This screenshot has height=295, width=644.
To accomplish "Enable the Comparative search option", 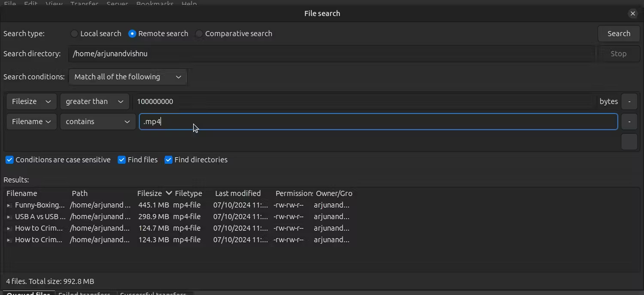I will (x=199, y=33).
